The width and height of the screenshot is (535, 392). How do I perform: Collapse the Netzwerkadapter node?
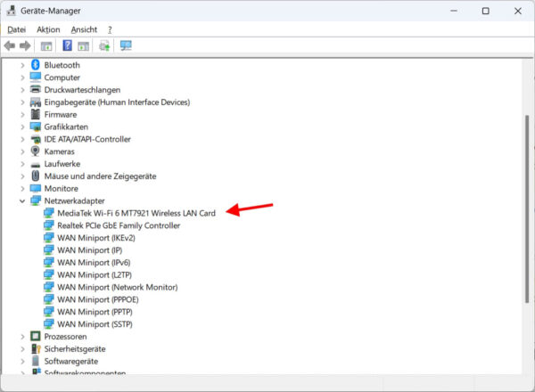click(x=22, y=200)
